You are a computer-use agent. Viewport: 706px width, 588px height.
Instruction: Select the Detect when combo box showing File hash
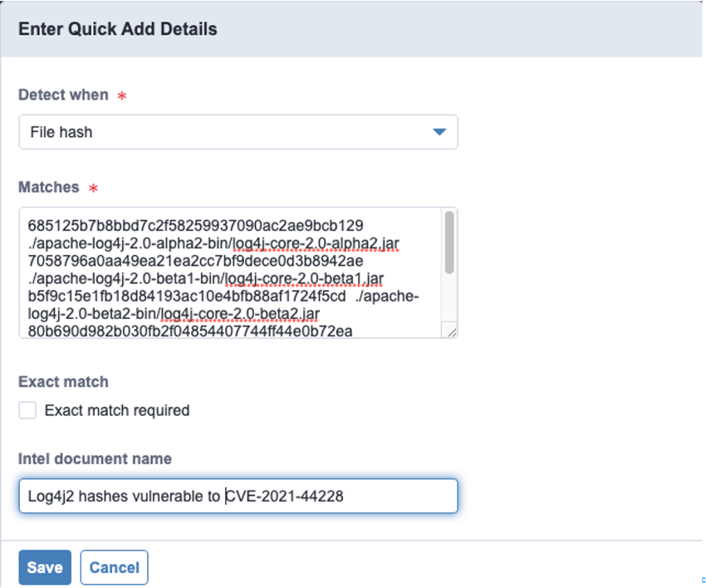pos(238,132)
